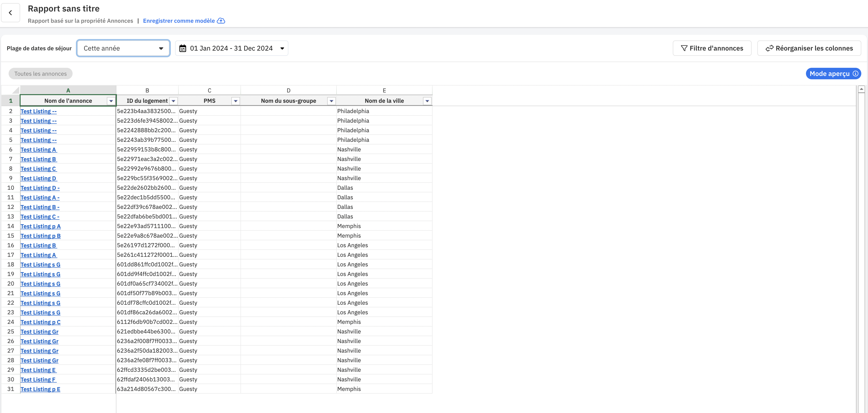Open the Test Listing p E link in row 31
Image resolution: width=868 pixels, height=413 pixels.
pos(40,389)
